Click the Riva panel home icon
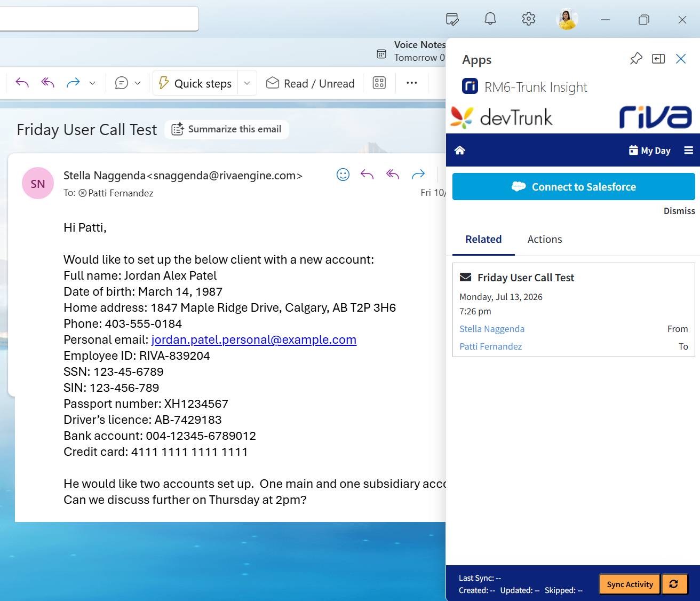The height and width of the screenshot is (601, 700). [460, 151]
